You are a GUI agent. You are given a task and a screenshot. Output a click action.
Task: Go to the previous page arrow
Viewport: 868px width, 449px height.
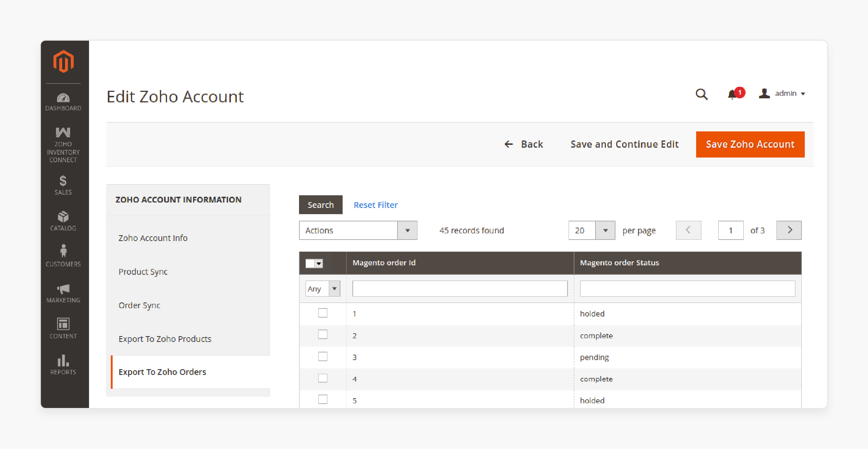(x=688, y=230)
